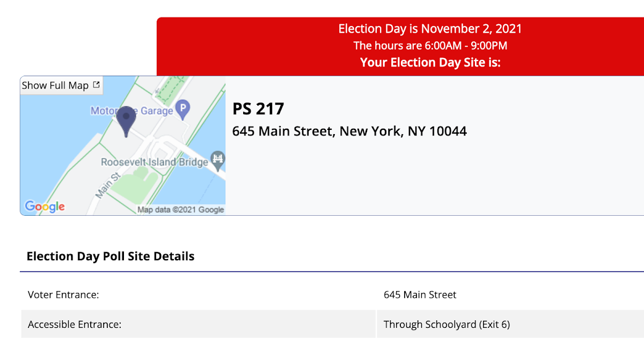The image size is (644, 338).
Task: Click the Accessible Entrance label
Action: 75,325
